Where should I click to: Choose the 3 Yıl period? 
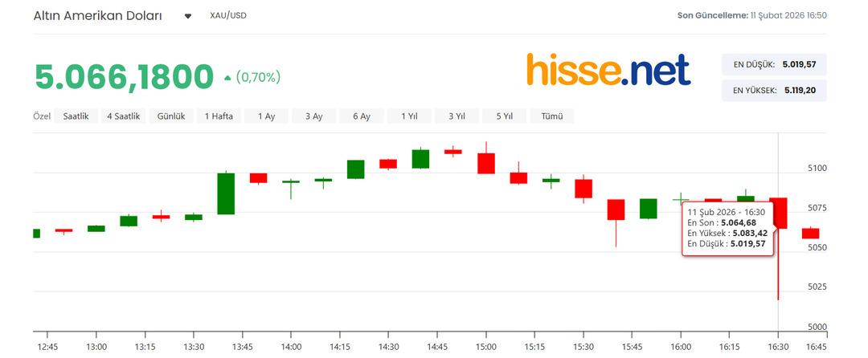click(457, 116)
